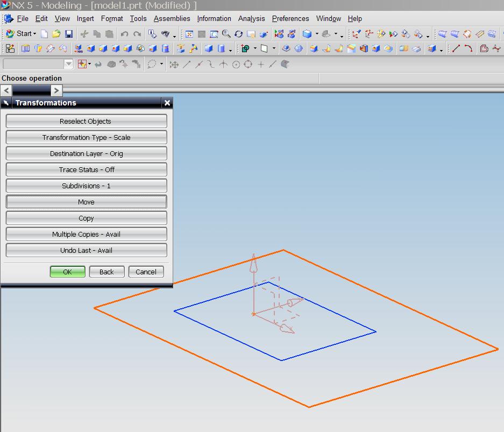Click the binoculars Command Finder icon
Screen dimensions: 504x432
pos(165,34)
